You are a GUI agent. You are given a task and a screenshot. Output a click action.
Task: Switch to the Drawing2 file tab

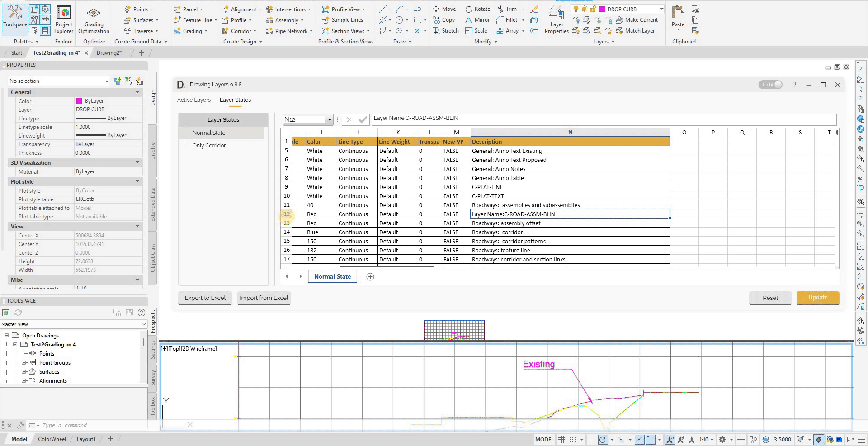tap(109, 52)
